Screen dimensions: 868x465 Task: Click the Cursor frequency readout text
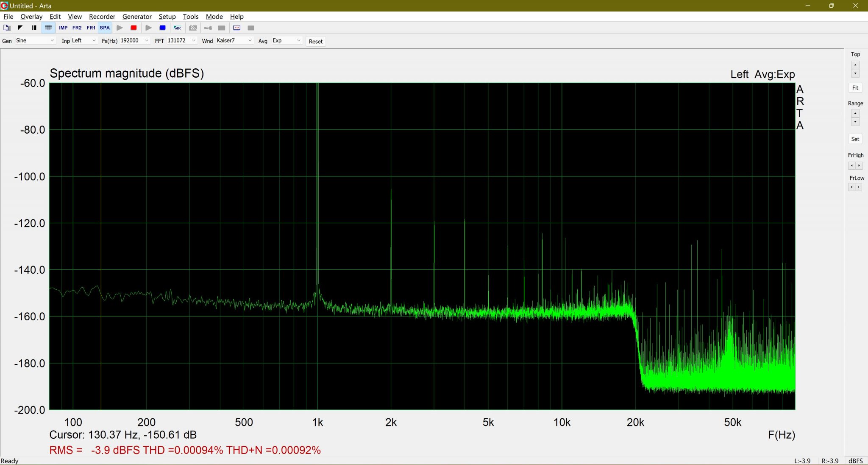click(123, 435)
